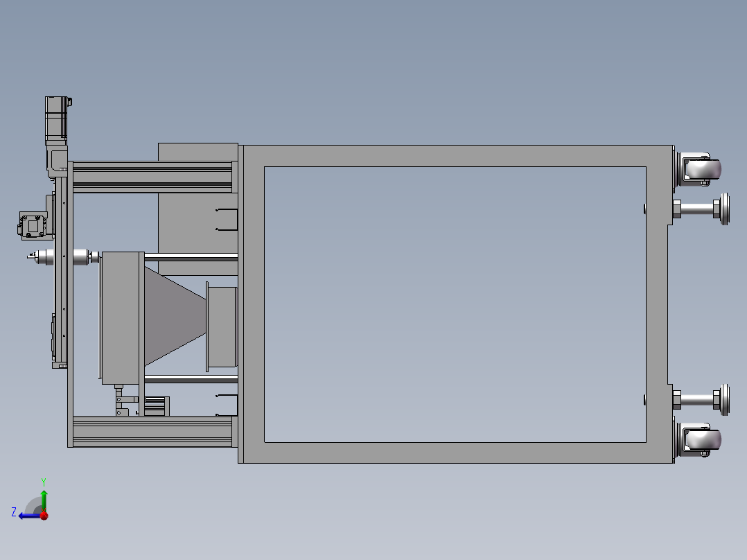Select the lower leveling foot bolt
The image size is (747, 560).
coord(701,399)
